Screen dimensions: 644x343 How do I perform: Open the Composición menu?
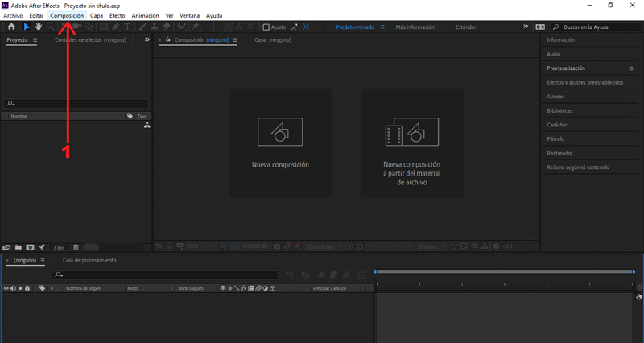(66, 15)
